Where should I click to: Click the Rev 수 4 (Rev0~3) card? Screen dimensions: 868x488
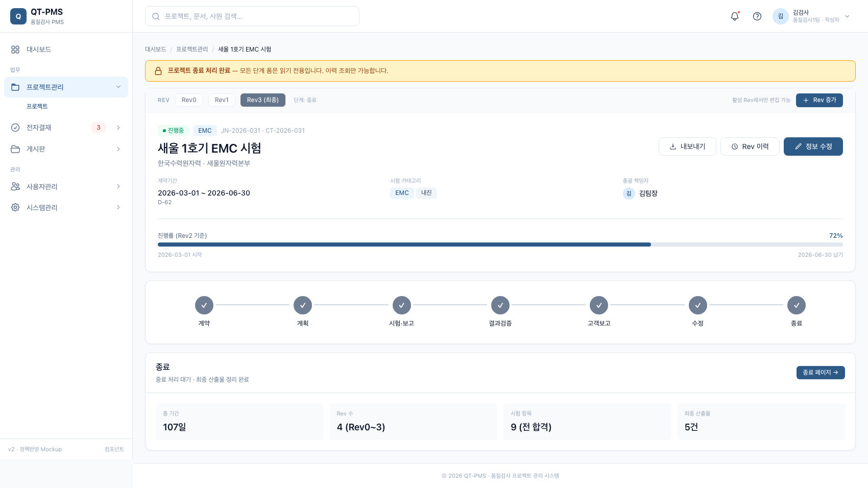point(414,422)
